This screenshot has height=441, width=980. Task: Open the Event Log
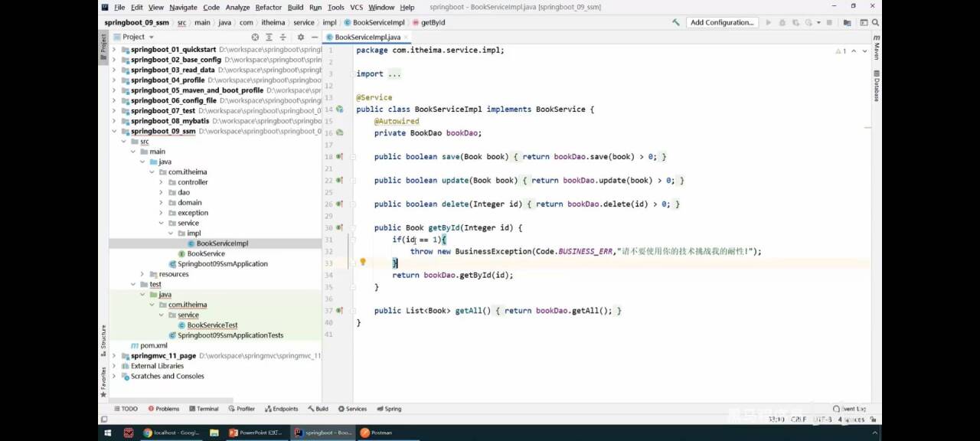[x=850, y=409]
